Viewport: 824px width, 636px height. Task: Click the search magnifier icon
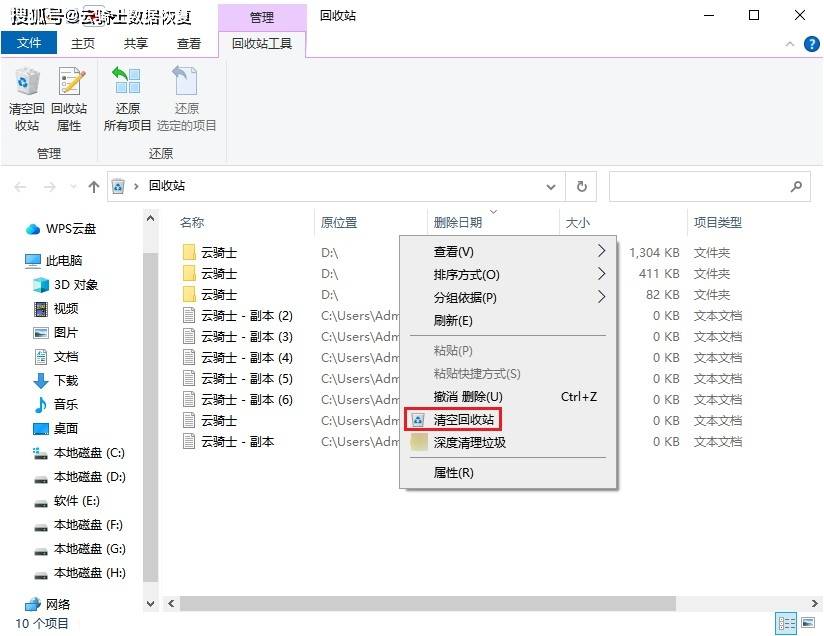(x=796, y=186)
